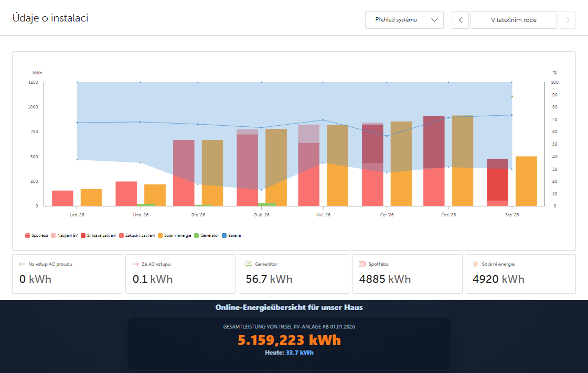
Task: Click the Srp '26 orange solar bar
Action: point(526,181)
